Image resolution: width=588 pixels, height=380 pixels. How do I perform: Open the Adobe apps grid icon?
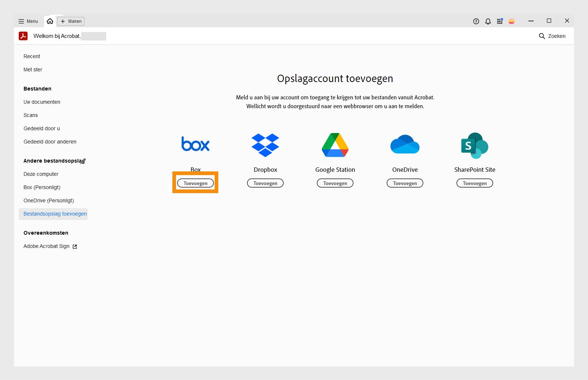500,21
